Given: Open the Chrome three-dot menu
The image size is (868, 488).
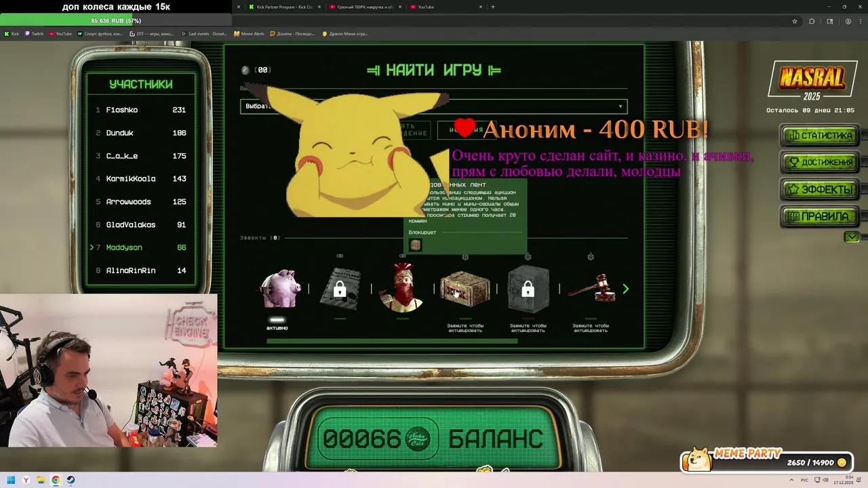Looking at the screenshot, I should coord(860,21).
